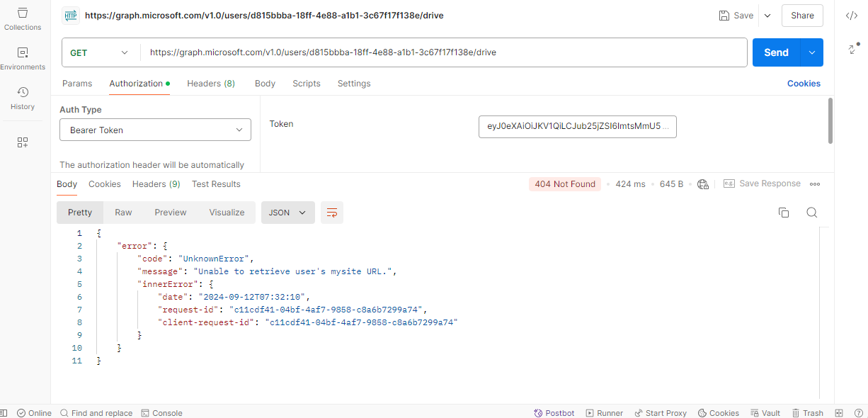The height and width of the screenshot is (418, 868).
Task: Switch to request Headers (8) tab
Action: [x=211, y=84]
